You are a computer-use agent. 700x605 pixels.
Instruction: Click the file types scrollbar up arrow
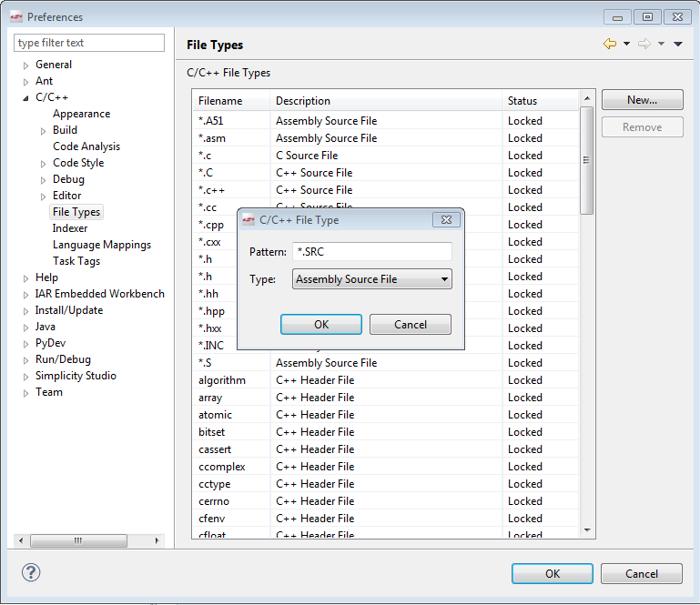tap(587, 98)
